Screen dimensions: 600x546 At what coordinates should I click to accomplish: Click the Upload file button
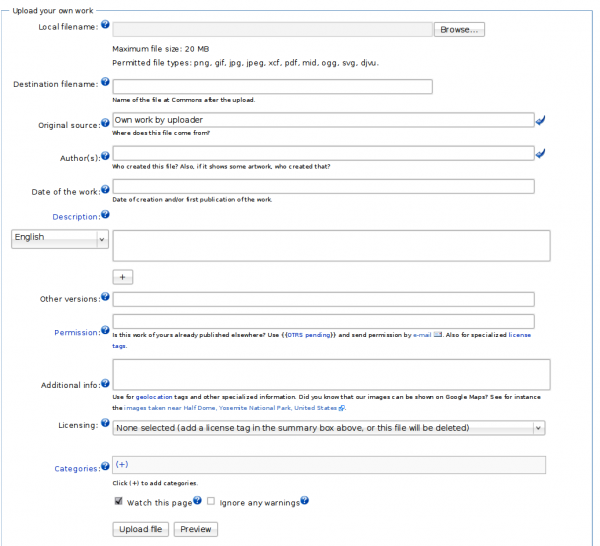pyautogui.click(x=140, y=529)
